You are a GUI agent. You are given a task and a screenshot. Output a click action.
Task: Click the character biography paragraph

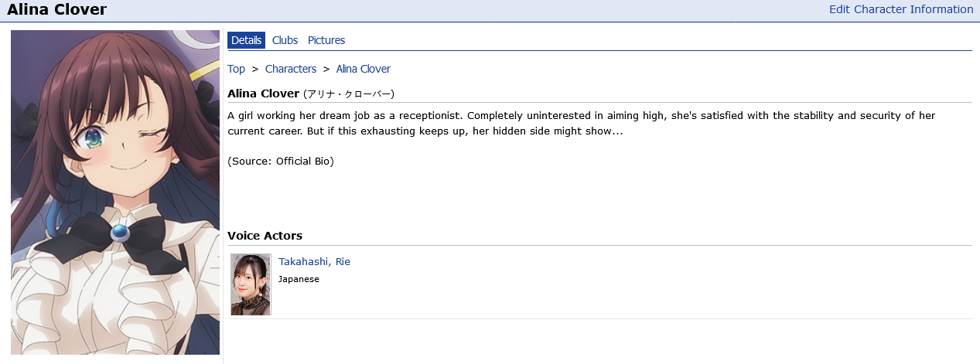(580, 123)
